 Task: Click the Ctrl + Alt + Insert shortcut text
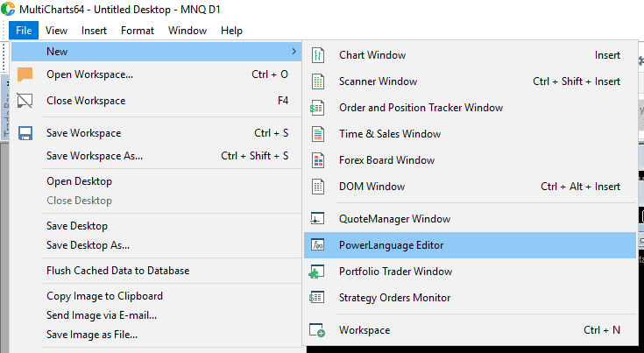(x=580, y=187)
